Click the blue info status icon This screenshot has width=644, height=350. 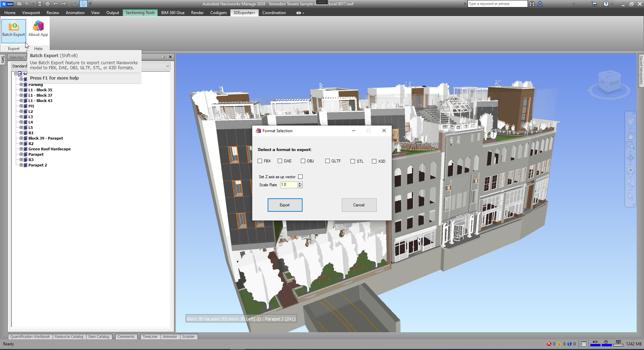(570, 344)
